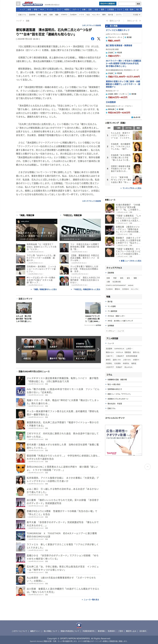Open 藤あや子「我が道」 carousel tile
This screenshot has height=644, width=158.
[x=60, y=355]
